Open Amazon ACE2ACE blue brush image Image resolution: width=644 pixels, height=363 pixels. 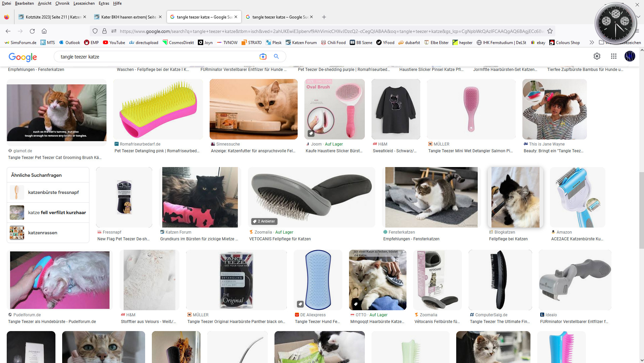(577, 197)
